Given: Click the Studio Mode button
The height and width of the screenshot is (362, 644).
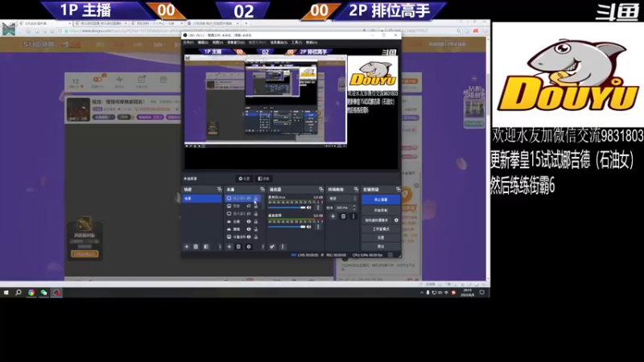Looking at the screenshot, I should 381,229.
